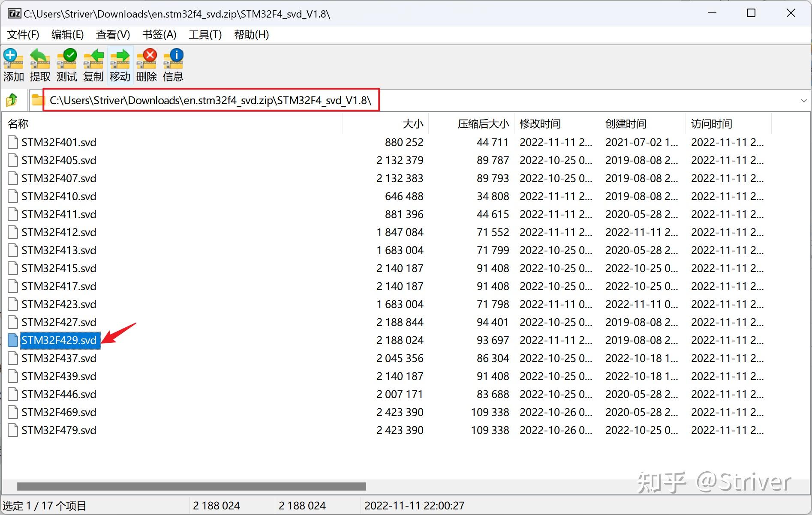This screenshot has height=515, width=812.
Task: Open the Help (帮助) menu
Action: tap(252, 35)
